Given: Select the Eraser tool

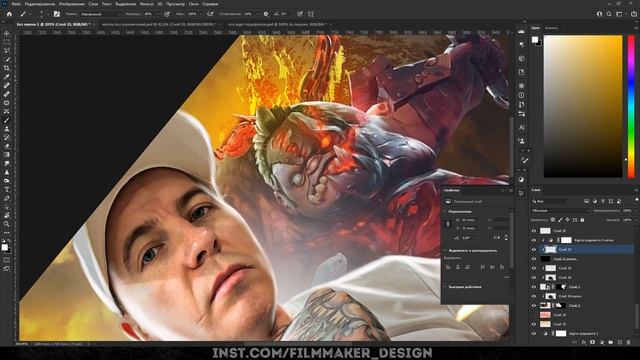Looking at the screenshot, I should (x=7, y=146).
